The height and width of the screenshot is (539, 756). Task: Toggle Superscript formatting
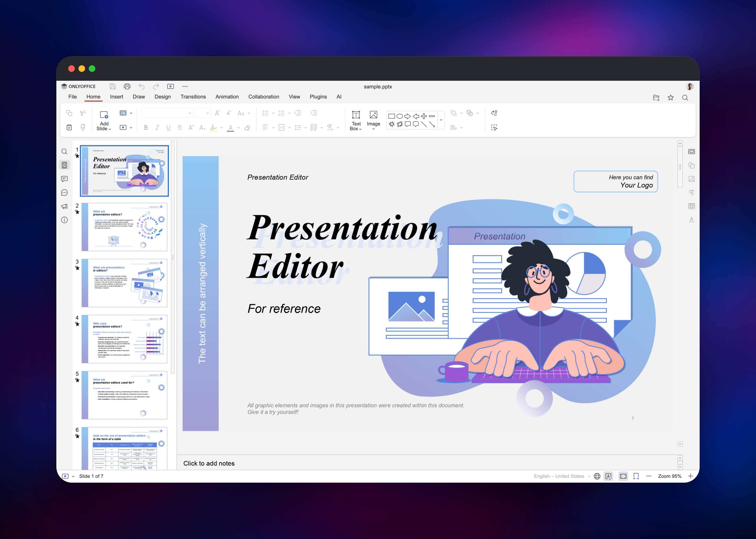tap(191, 128)
